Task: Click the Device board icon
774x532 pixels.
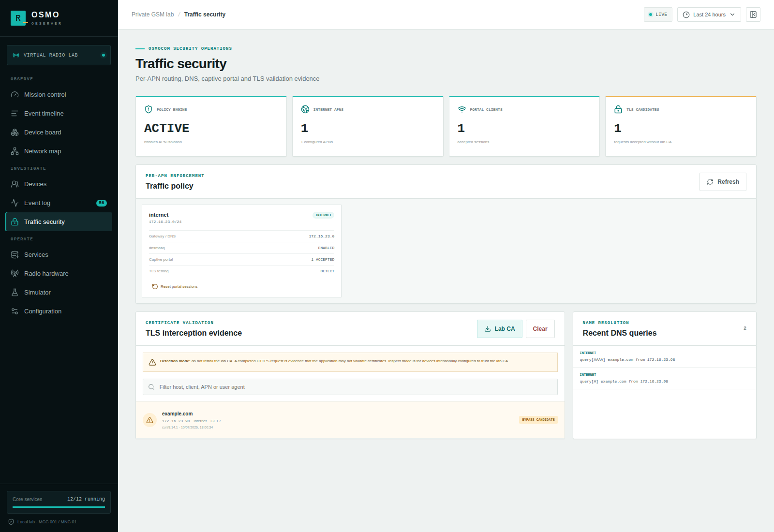Action: [15, 133]
